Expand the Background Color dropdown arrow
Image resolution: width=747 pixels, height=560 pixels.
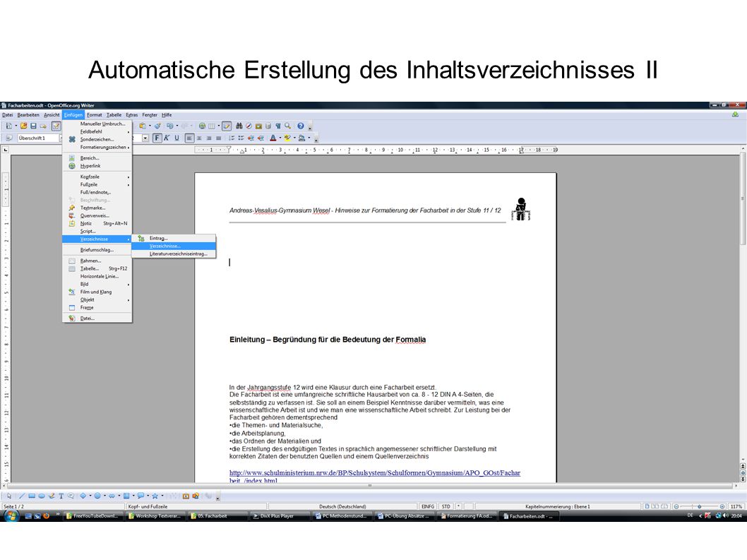point(309,138)
